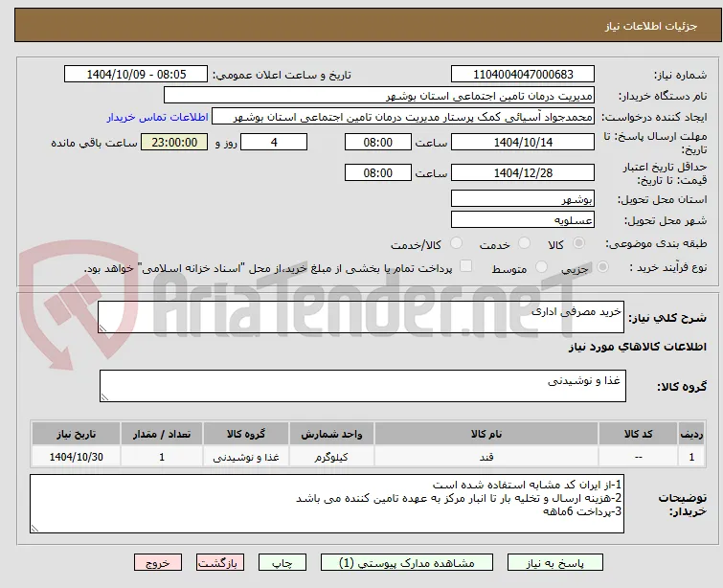Viewport: 723px width, 588px height.
Task: Click the کیلوگرم unit cell
Action: (x=331, y=457)
